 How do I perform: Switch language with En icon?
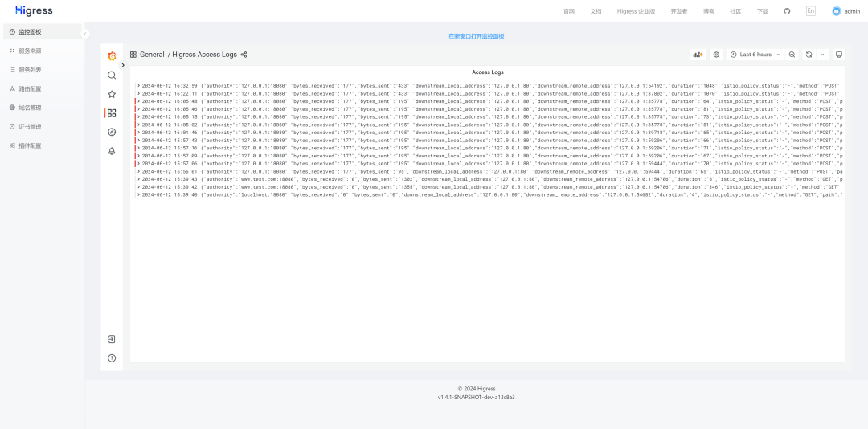810,11
